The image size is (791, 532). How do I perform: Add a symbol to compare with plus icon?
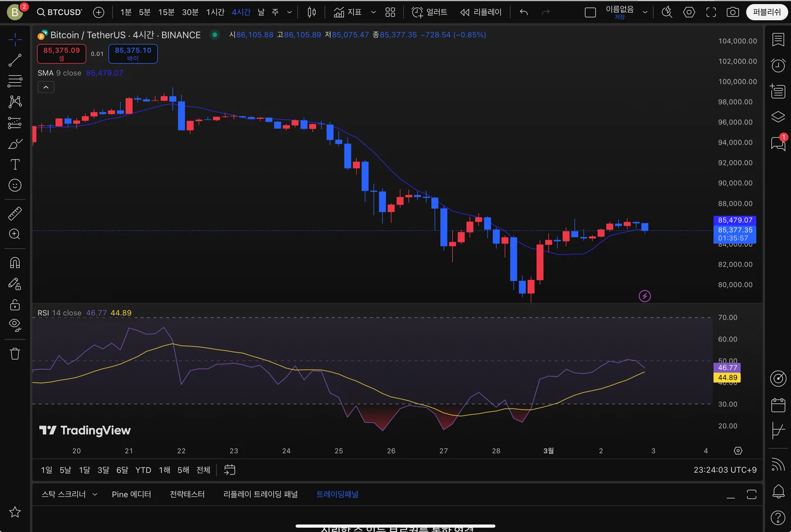click(x=99, y=12)
